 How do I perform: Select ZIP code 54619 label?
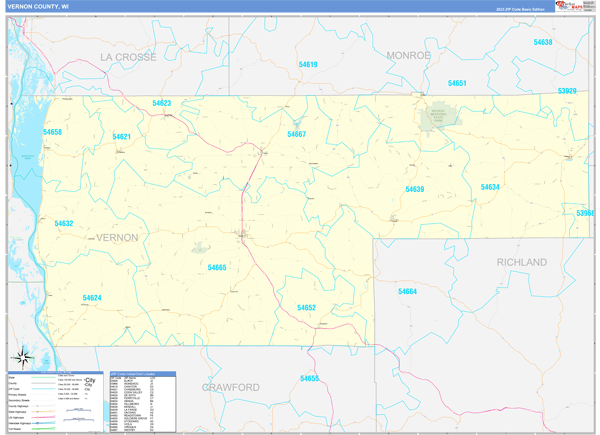pyautogui.click(x=308, y=64)
